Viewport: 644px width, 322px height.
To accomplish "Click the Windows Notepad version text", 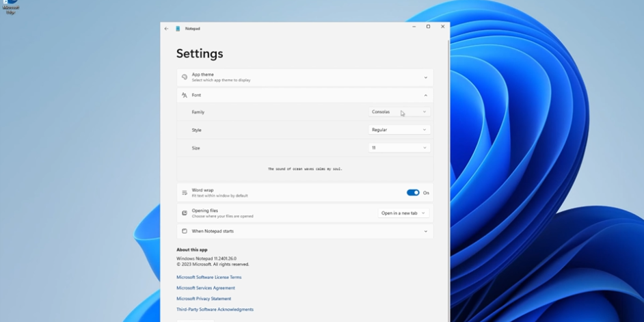I will pos(206,258).
